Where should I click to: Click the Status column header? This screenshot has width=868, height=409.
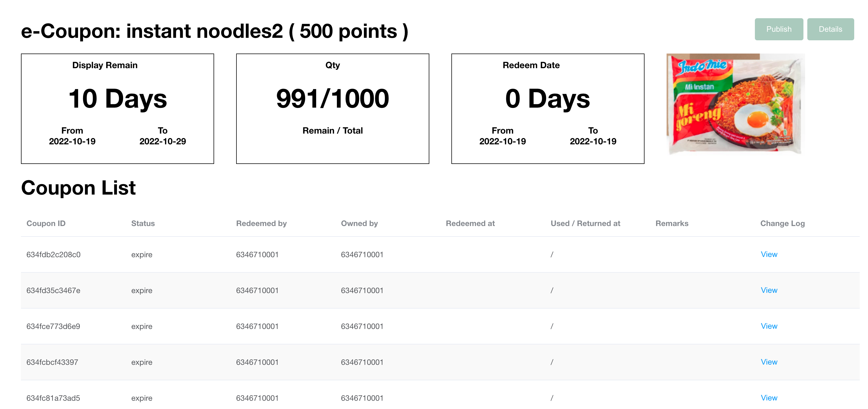tap(143, 223)
